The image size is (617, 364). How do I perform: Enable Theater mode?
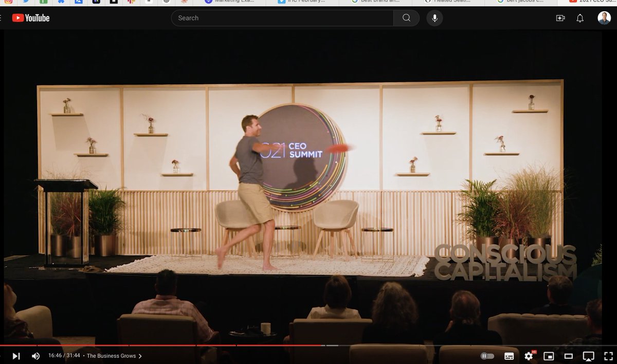(x=568, y=355)
